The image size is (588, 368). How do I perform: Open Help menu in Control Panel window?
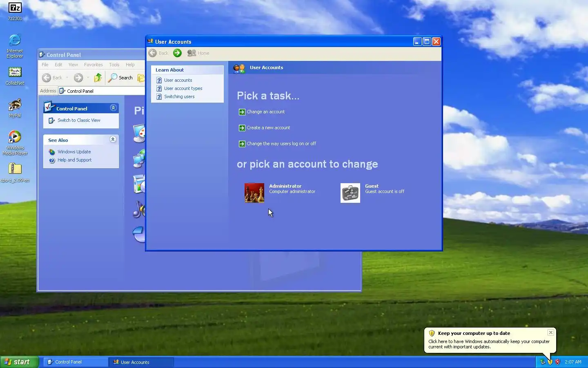(x=130, y=65)
